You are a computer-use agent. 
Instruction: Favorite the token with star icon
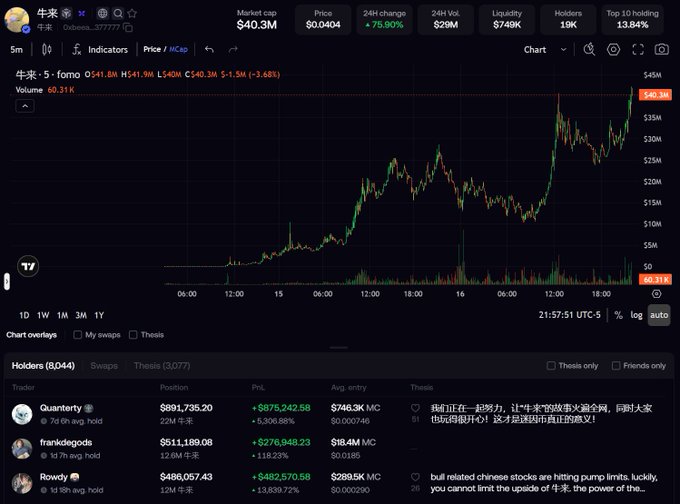132,13
